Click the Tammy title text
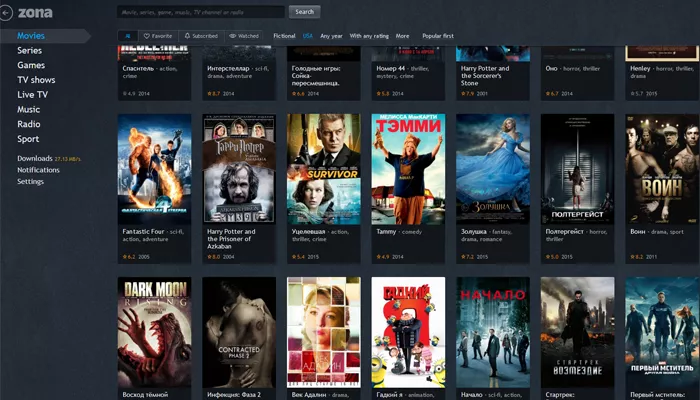 click(386, 232)
